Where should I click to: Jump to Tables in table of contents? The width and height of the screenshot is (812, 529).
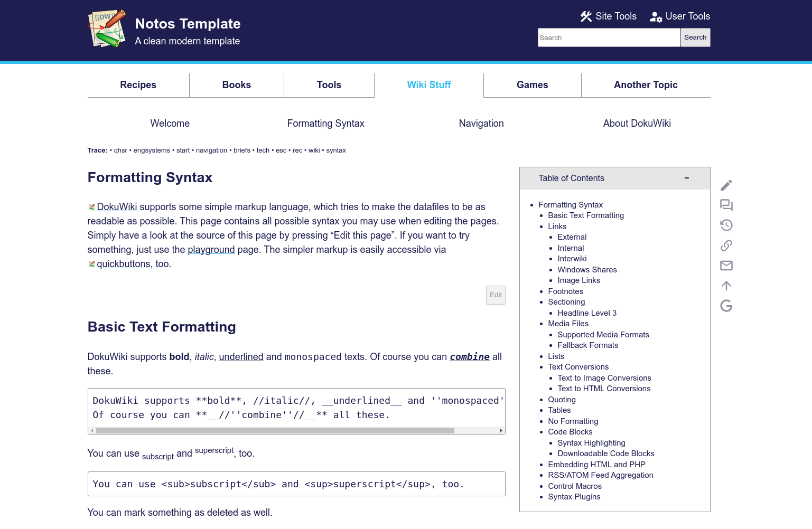coord(559,410)
